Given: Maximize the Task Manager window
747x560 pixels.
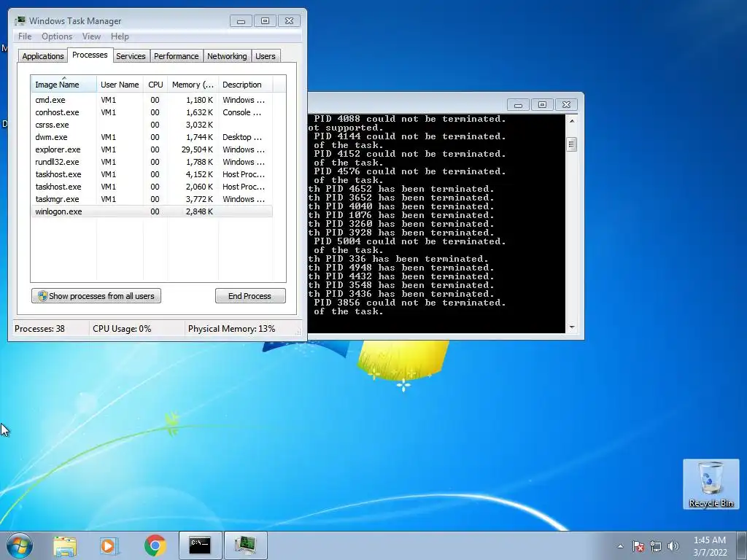Looking at the screenshot, I should click(266, 21).
